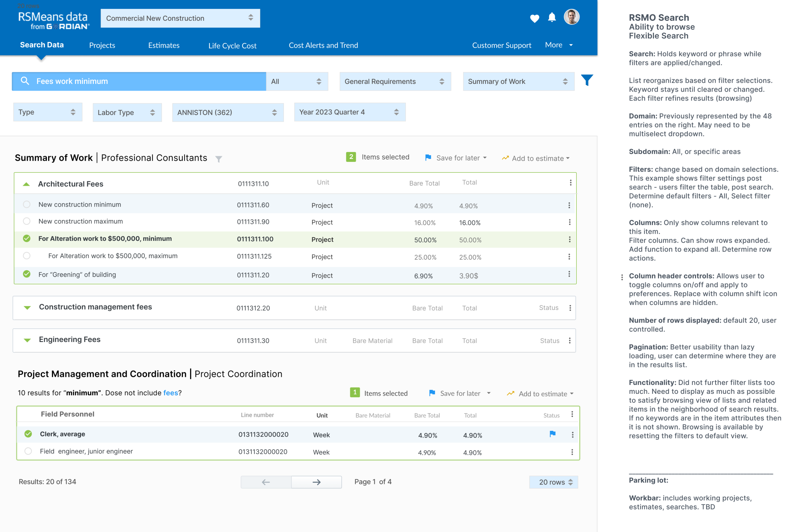The height and width of the screenshot is (532, 790).
Task: Click the Fees work minimum search field
Action: click(x=139, y=81)
